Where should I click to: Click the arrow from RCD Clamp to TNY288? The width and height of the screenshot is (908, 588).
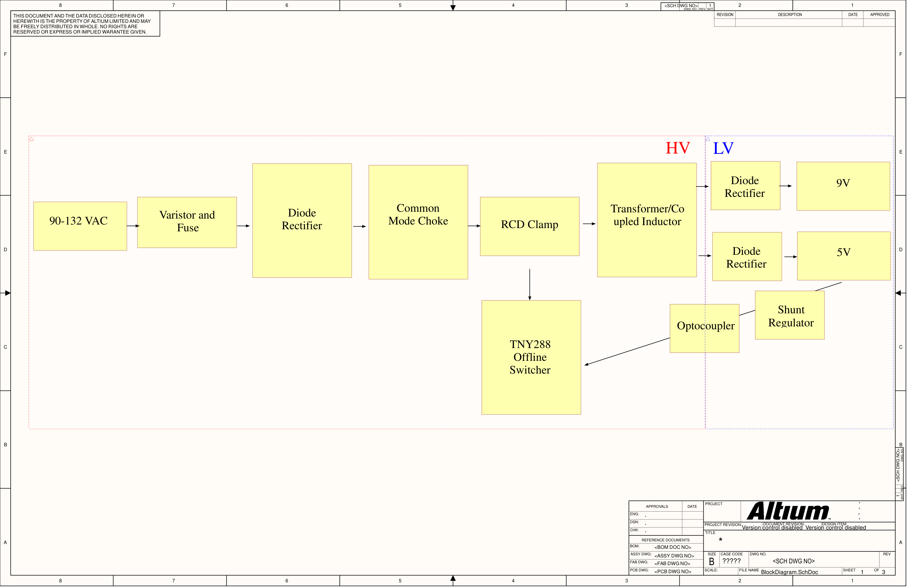point(529,284)
